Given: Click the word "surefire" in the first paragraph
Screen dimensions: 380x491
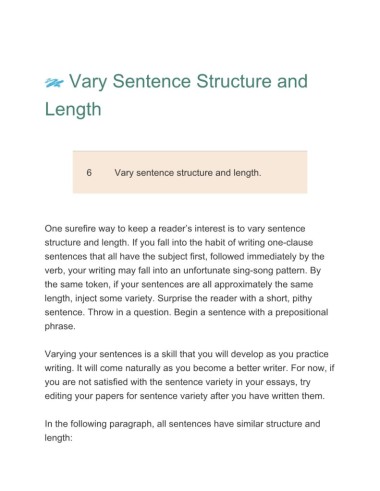Looking at the screenshot, I should click(77, 229).
